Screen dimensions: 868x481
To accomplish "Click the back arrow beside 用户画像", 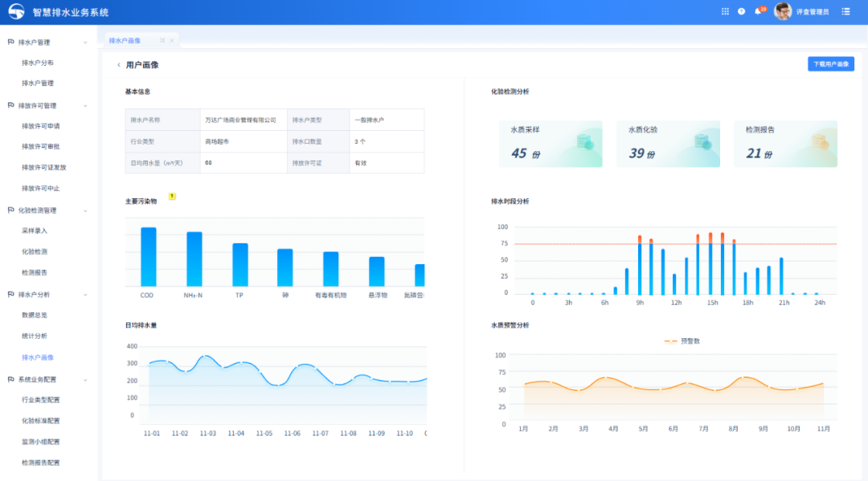I will (x=119, y=65).
